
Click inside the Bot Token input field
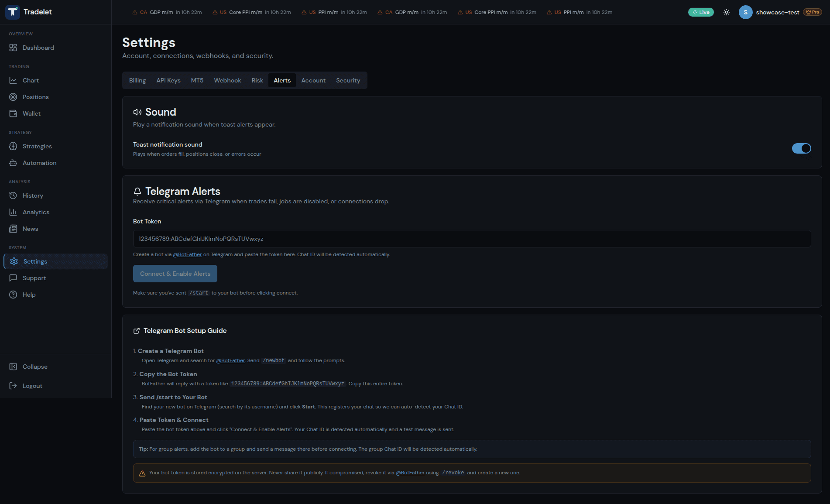[471, 239]
